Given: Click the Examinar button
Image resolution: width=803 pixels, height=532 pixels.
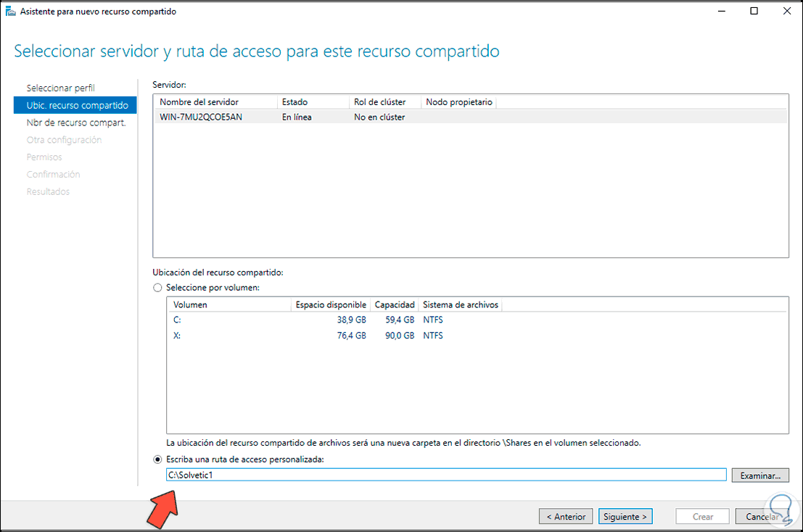Looking at the screenshot, I should tap(759, 475).
